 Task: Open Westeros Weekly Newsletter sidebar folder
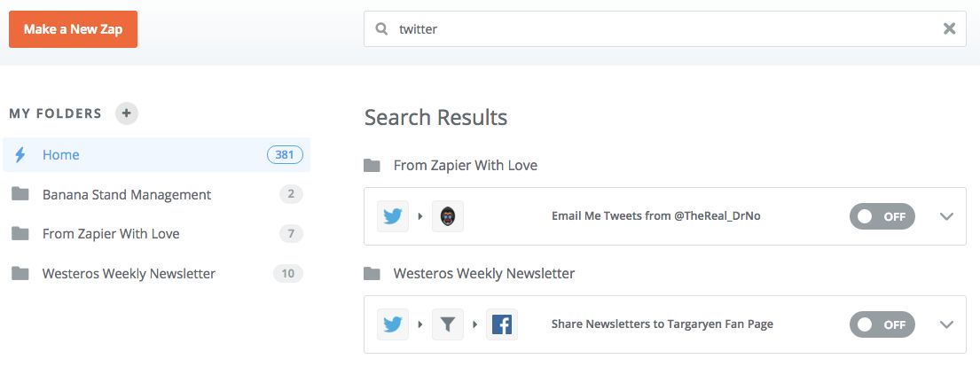[129, 274]
